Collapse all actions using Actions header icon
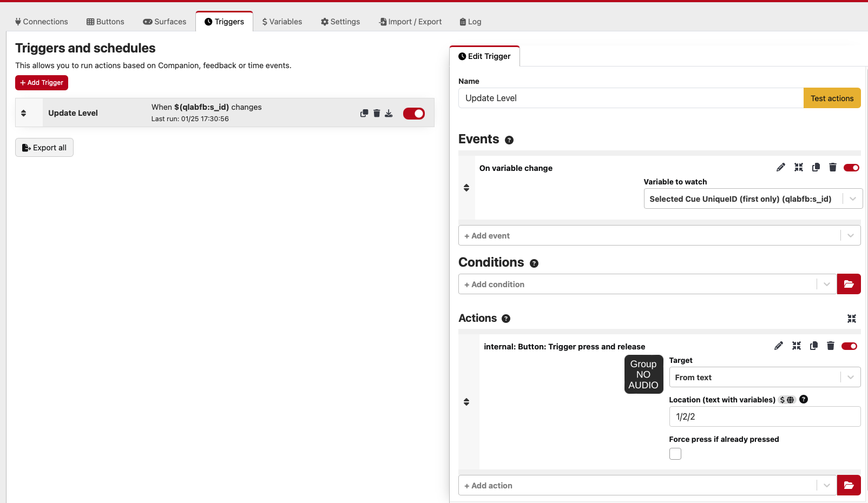Screen dimensions: 868x503 tap(851, 319)
